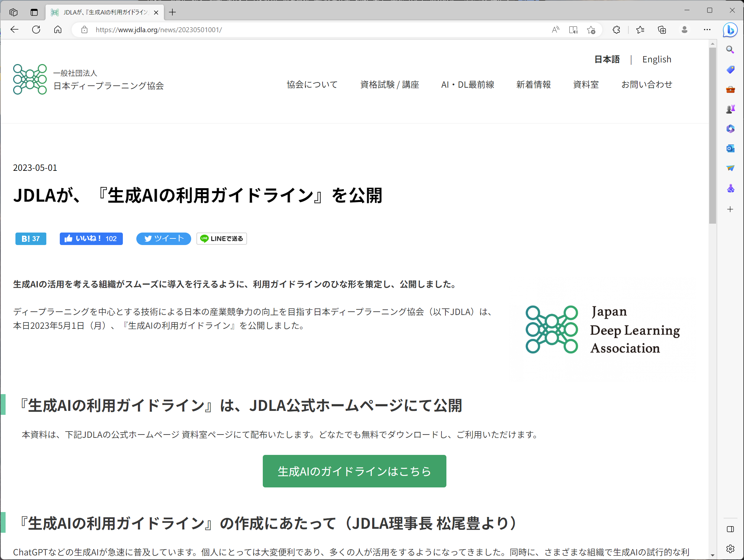
Task: Click the 生成AIのガイドラインはこちら green button
Action: (x=354, y=471)
